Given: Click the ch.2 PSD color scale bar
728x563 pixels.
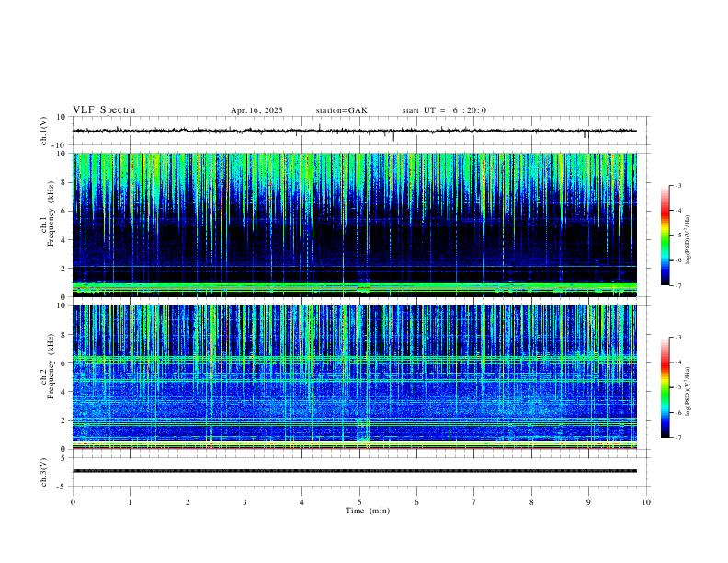Looking at the screenshot, I should click(665, 387).
